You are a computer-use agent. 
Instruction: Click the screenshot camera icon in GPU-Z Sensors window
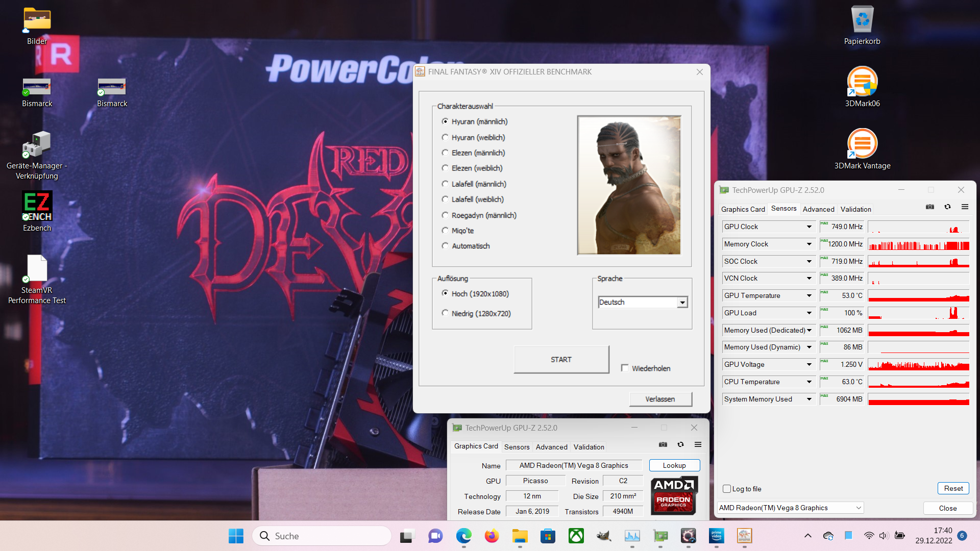pos(930,207)
